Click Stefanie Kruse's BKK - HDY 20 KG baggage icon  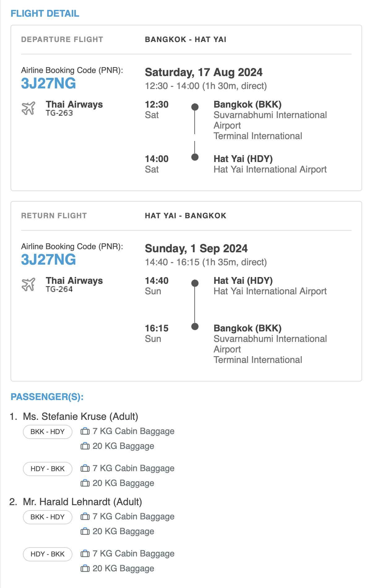point(85,446)
